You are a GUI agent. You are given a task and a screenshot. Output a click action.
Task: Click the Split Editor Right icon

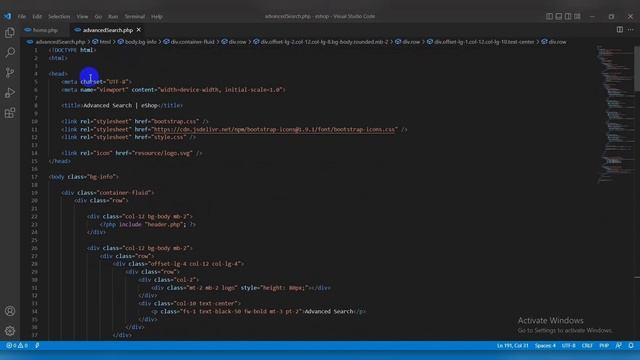620,29
